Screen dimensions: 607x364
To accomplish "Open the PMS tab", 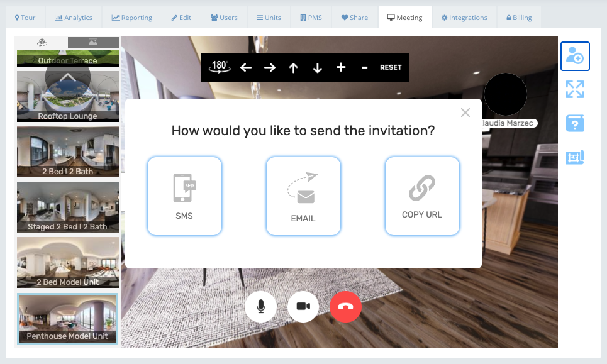I will coord(311,18).
